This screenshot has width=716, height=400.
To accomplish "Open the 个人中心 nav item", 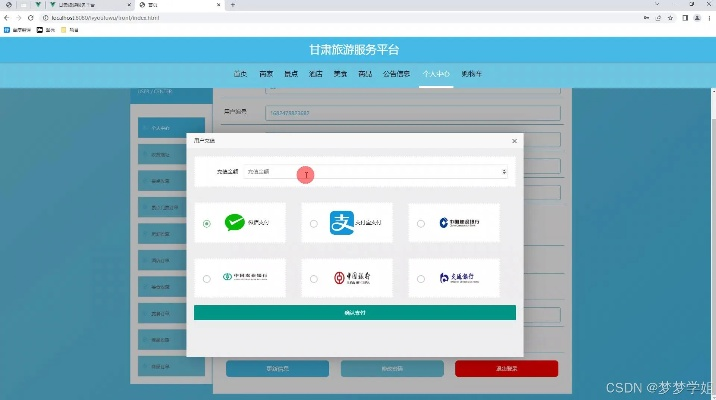I will point(436,74).
